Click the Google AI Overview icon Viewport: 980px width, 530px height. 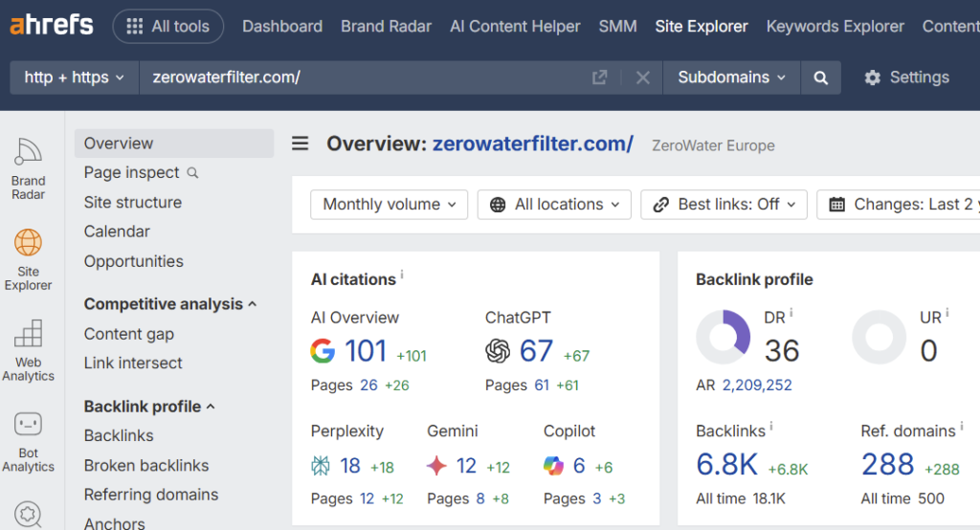point(323,351)
